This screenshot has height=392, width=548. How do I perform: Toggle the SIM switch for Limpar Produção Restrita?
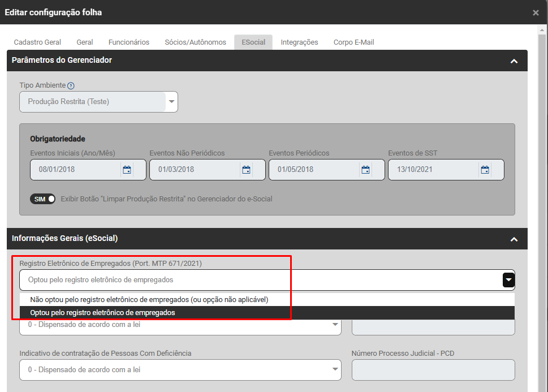(x=43, y=199)
